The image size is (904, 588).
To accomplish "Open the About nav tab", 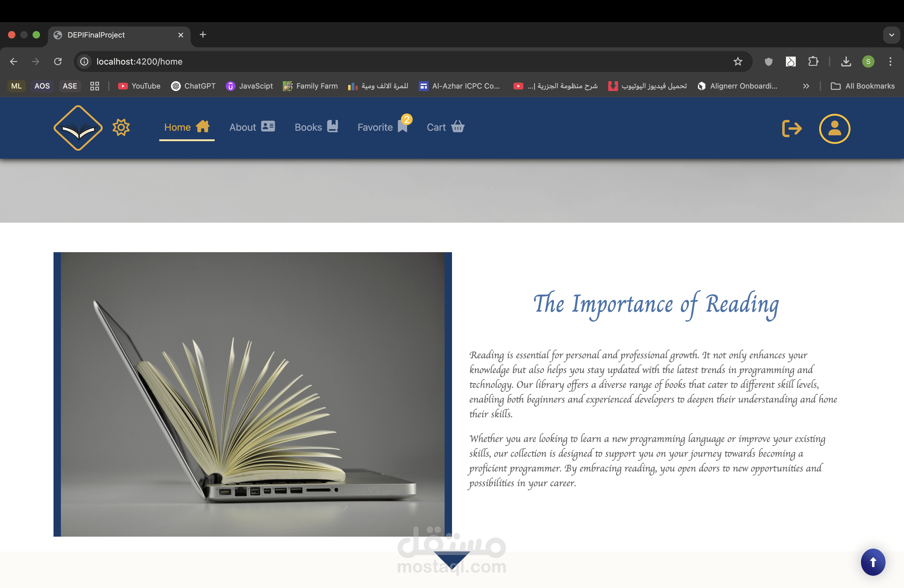I will pyautogui.click(x=252, y=127).
